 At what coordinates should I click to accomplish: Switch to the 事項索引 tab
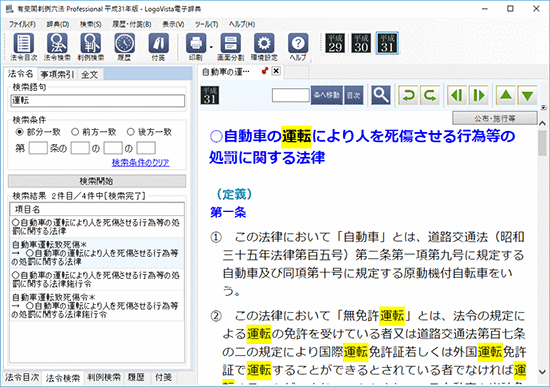57,74
